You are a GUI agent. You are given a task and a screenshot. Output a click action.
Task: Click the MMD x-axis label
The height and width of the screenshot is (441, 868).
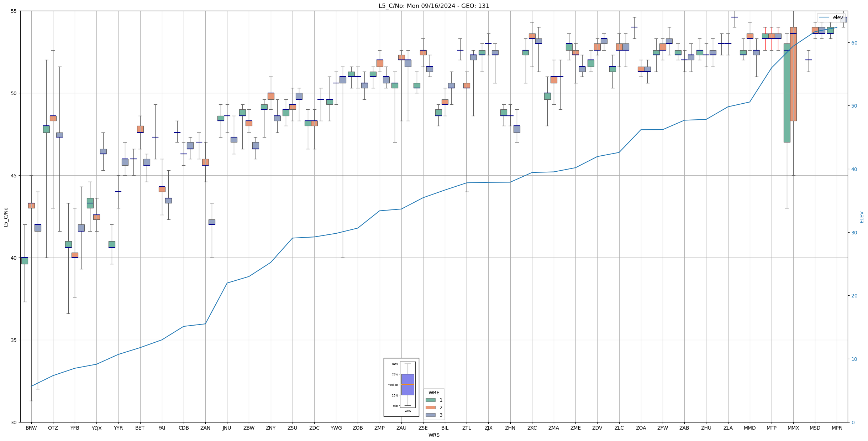(x=750, y=428)
